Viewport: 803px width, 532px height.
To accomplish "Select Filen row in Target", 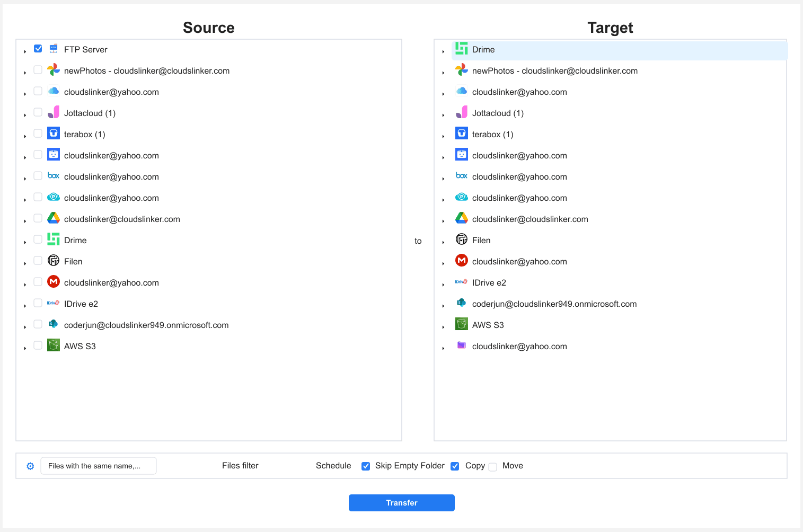I will click(x=620, y=241).
